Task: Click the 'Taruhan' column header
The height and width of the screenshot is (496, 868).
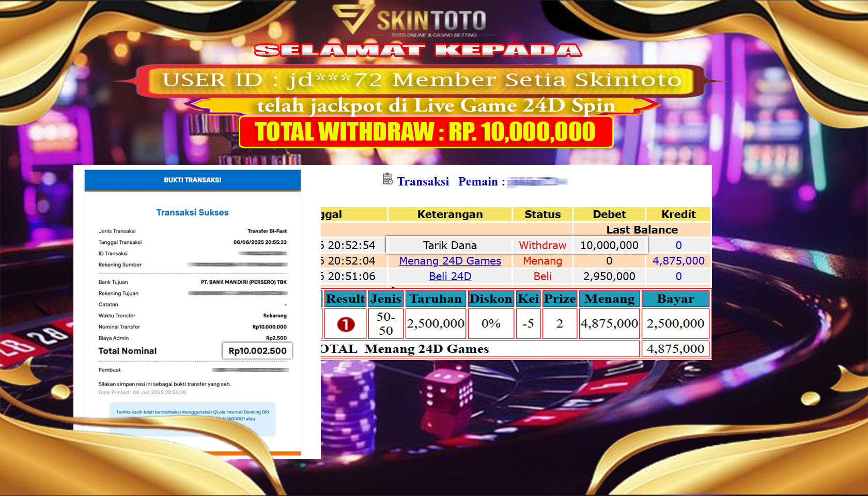Action: [436, 299]
